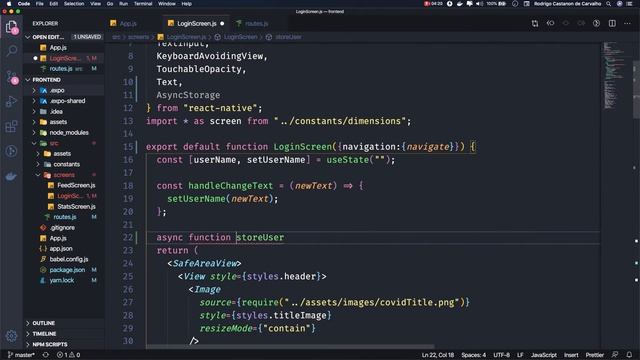Open More Actions ellipsis in editor toolbar

tap(627, 24)
